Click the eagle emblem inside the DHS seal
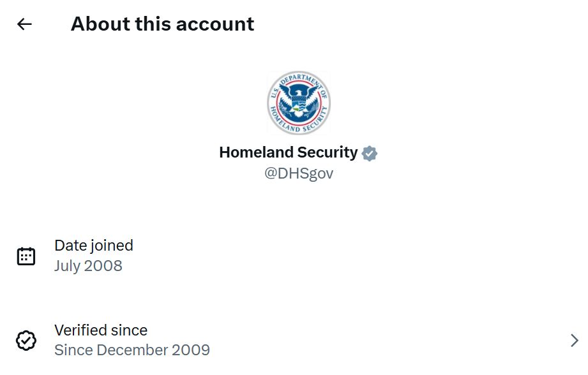 tap(298, 101)
